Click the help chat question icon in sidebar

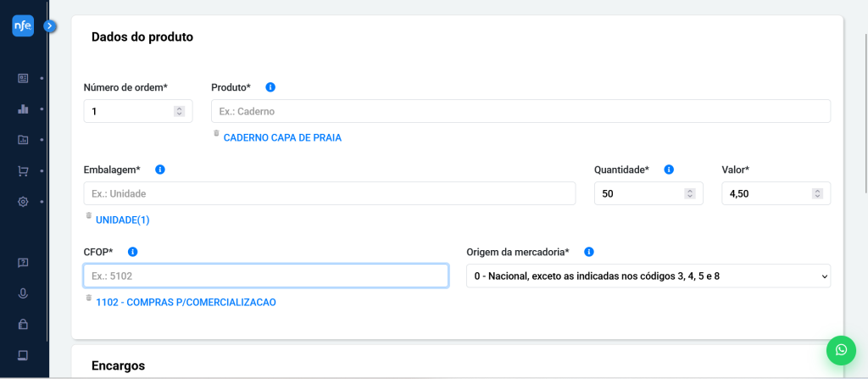point(23,263)
